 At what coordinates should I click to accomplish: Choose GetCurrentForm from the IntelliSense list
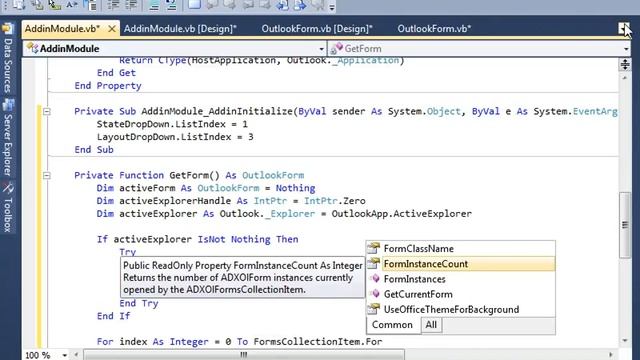pyautogui.click(x=461, y=294)
